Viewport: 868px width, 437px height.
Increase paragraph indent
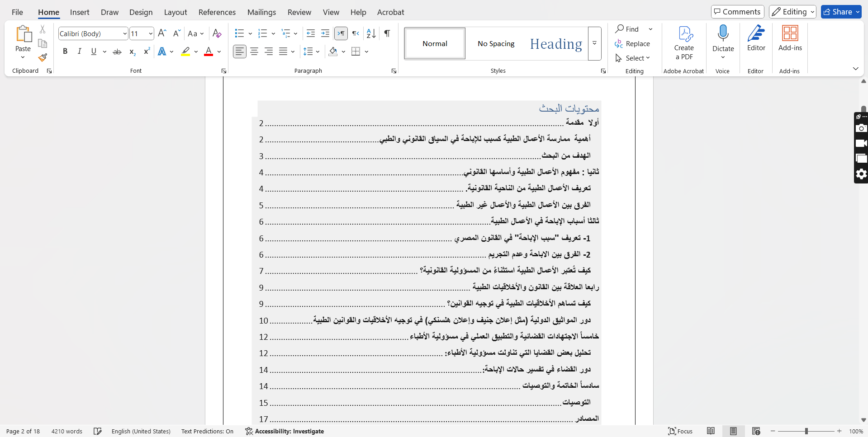[x=325, y=33]
